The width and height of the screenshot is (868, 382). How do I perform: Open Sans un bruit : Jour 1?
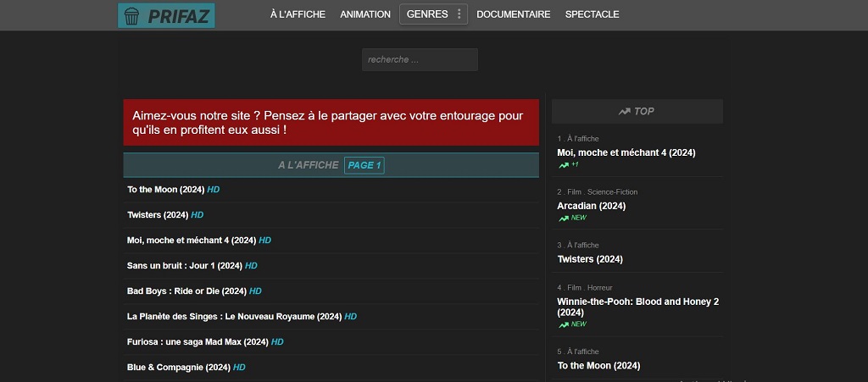click(185, 266)
